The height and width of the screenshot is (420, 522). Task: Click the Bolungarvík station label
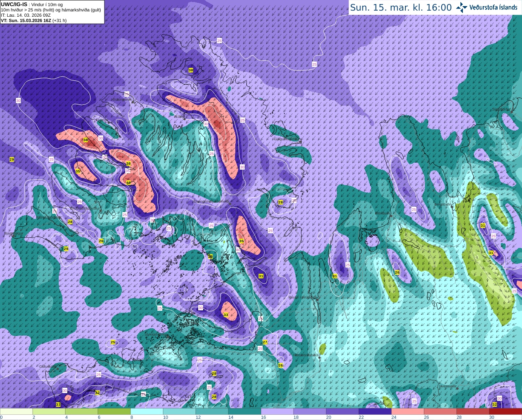[x=122, y=99]
